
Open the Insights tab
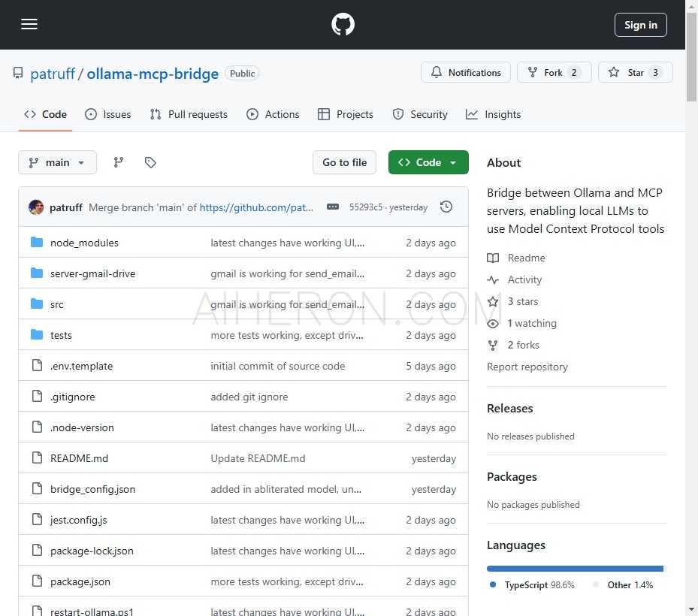tap(493, 114)
